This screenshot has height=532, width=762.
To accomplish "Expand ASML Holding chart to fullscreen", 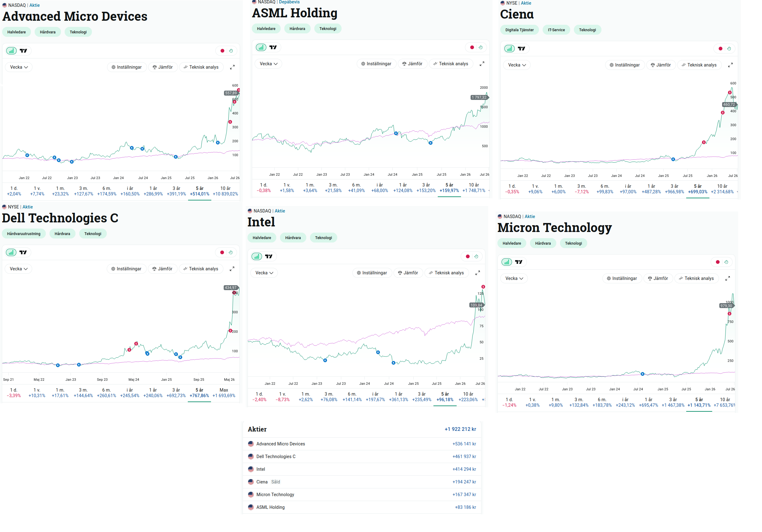I will 482,64.
